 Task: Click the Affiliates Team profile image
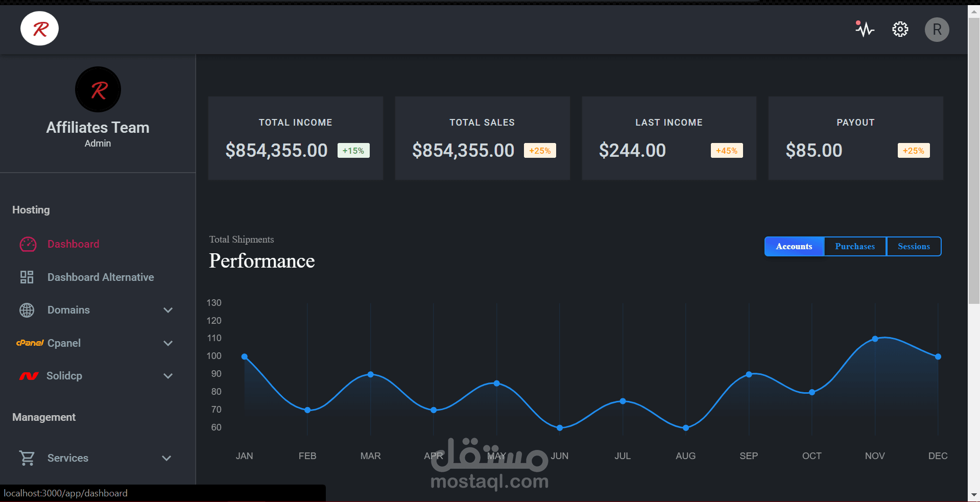pyautogui.click(x=98, y=89)
